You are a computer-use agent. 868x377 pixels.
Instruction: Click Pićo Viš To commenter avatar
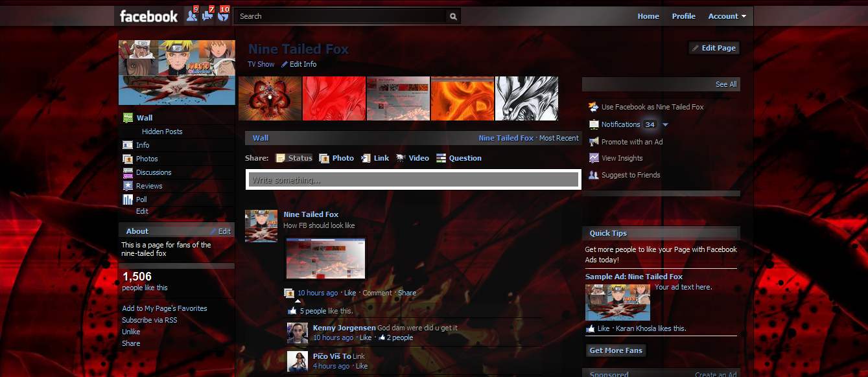[297, 361]
